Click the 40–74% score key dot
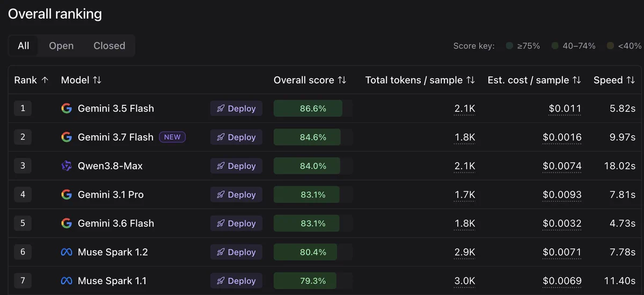Viewport: 644px width, 295px height. (555, 46)
